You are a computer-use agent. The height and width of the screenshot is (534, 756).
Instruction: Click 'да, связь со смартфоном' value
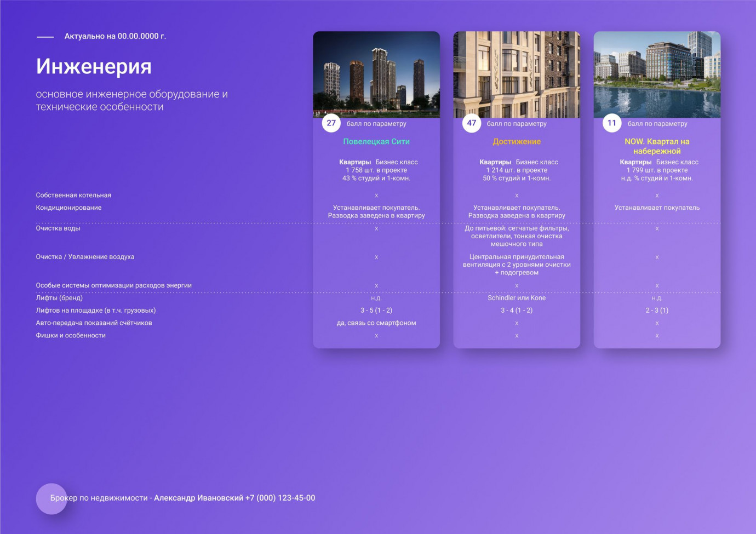[376, 323]
